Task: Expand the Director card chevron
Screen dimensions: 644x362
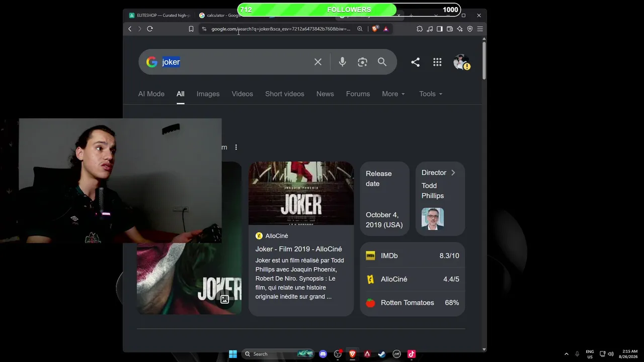Action: pyautogui.click(x=453, y=172)
